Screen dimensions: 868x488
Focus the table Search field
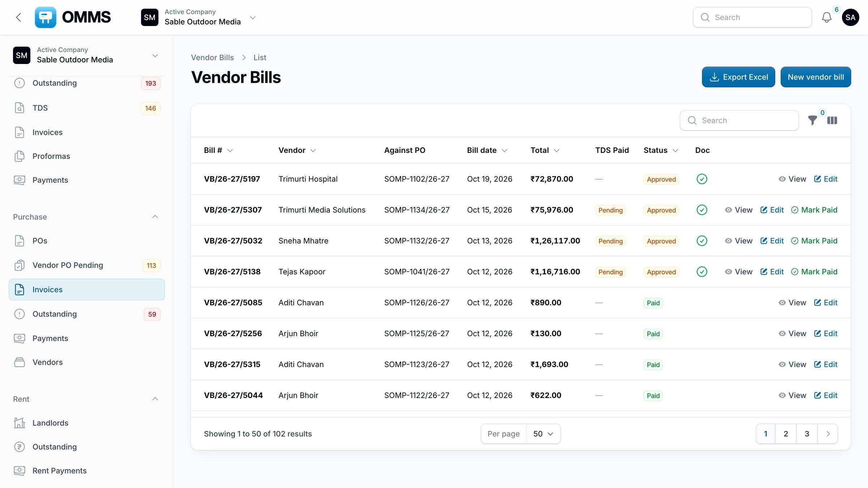(x=739, y=120)
